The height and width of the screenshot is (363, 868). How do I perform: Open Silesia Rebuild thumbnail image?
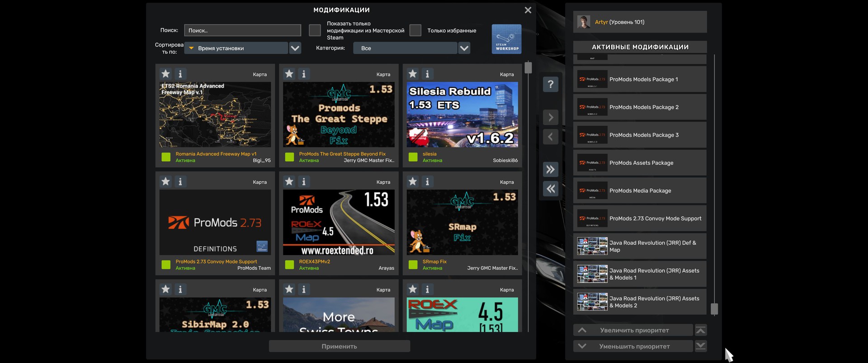(462, 115)
